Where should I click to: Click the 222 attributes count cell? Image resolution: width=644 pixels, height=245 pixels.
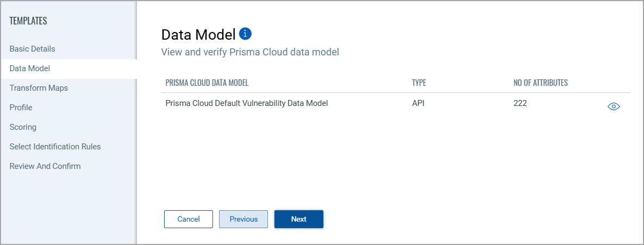520,103
